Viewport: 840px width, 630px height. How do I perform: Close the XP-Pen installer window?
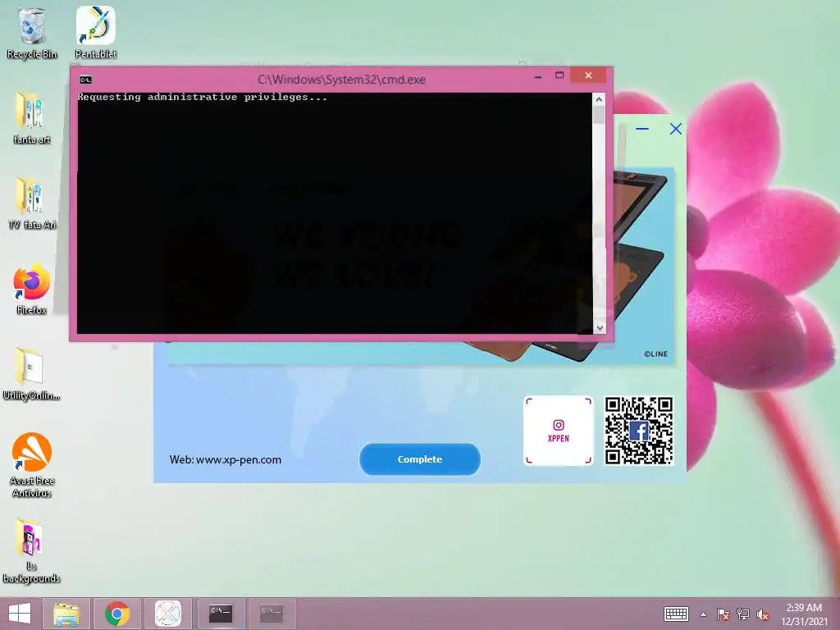click(676, 129)
